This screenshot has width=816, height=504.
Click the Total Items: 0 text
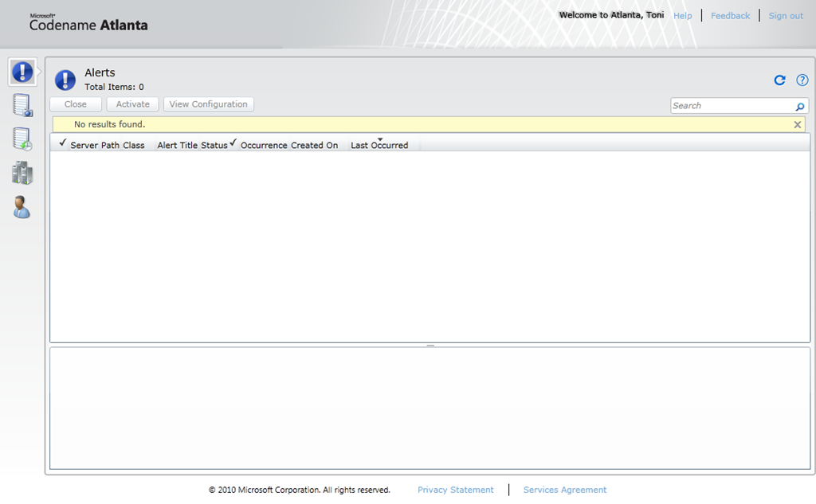tap(115, 87)
